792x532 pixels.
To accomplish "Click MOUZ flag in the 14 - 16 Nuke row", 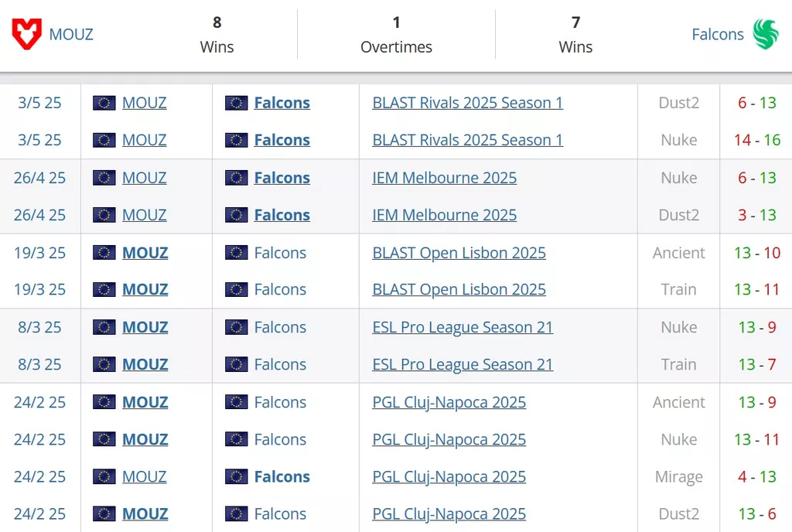I will 104,140.
